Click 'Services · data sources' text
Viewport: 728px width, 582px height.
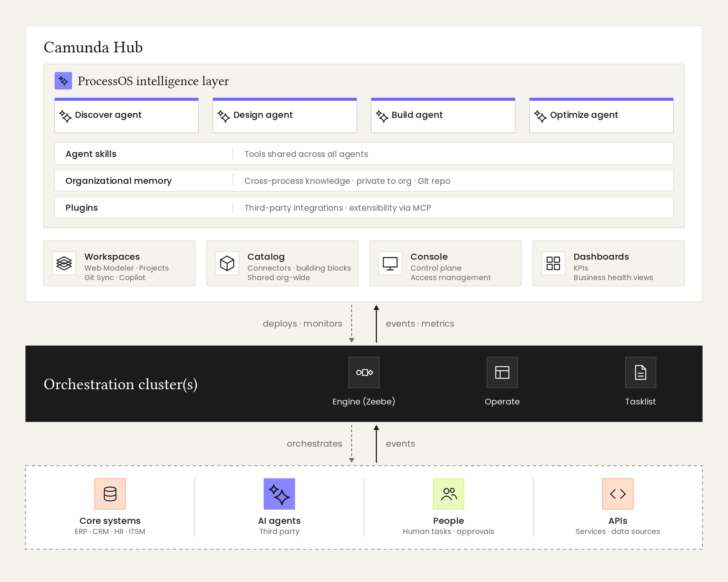[618, 531]
